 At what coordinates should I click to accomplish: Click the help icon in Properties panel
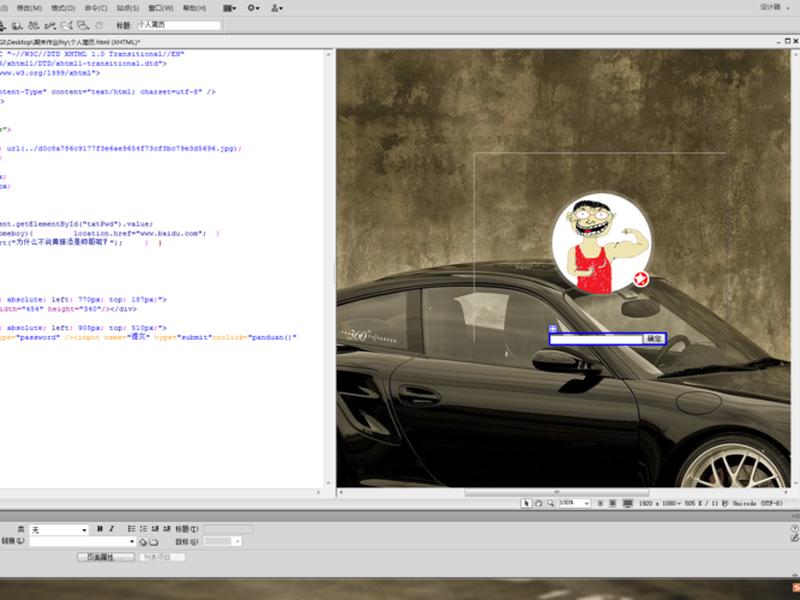pos(794,529)
